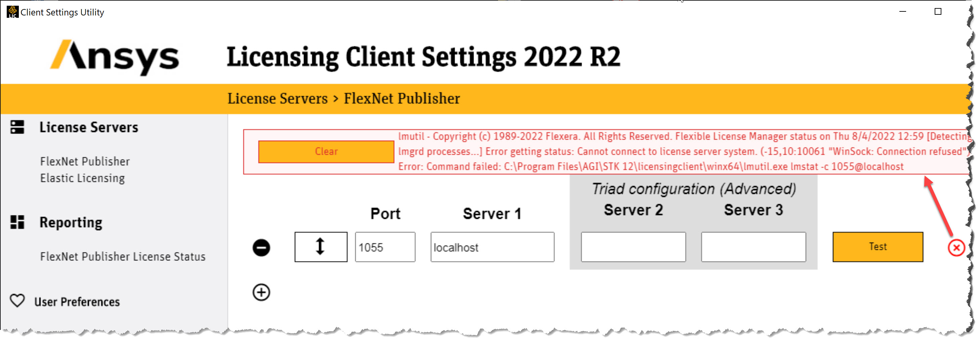
Task: Dismiss the error with the red X icon
Action: tap(957, 248)
